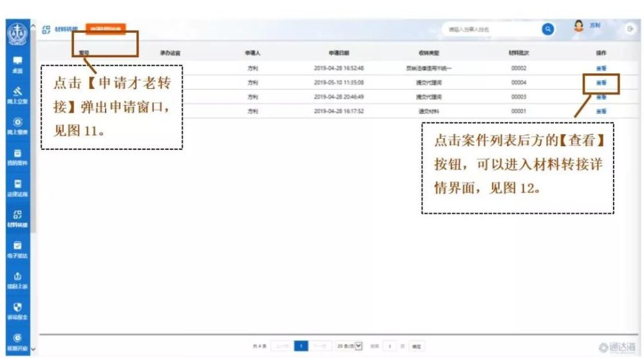Click 查看 for batch 00004
644x358 pixels.
[x=601, y=82]
